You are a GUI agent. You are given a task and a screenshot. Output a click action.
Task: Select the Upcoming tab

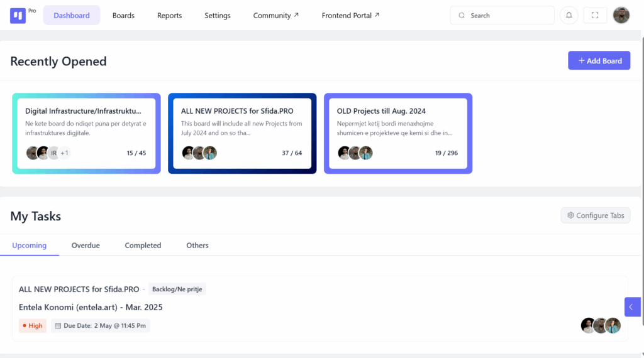click(x=29, y=245)
